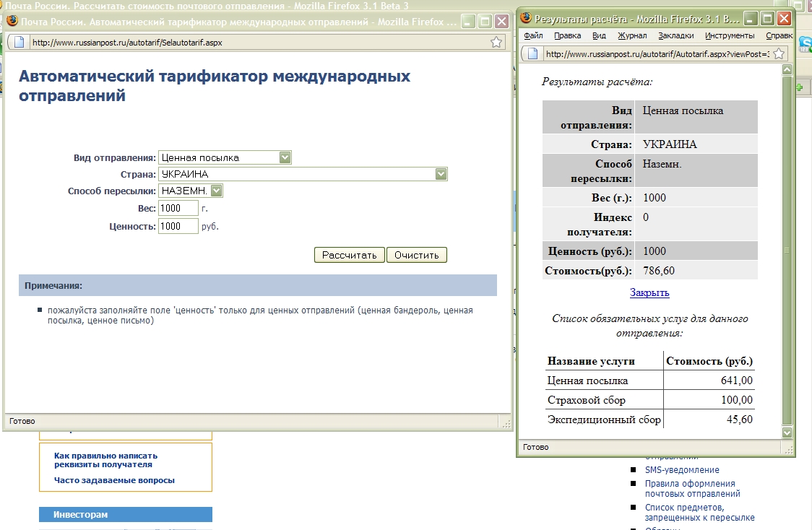Click the bookmark star in the tarificator address bar

coord(496,43)
